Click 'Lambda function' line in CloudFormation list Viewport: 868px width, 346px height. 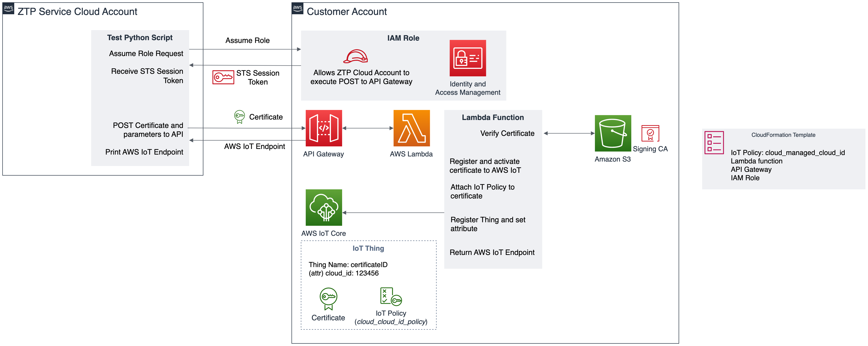[757, 161]
